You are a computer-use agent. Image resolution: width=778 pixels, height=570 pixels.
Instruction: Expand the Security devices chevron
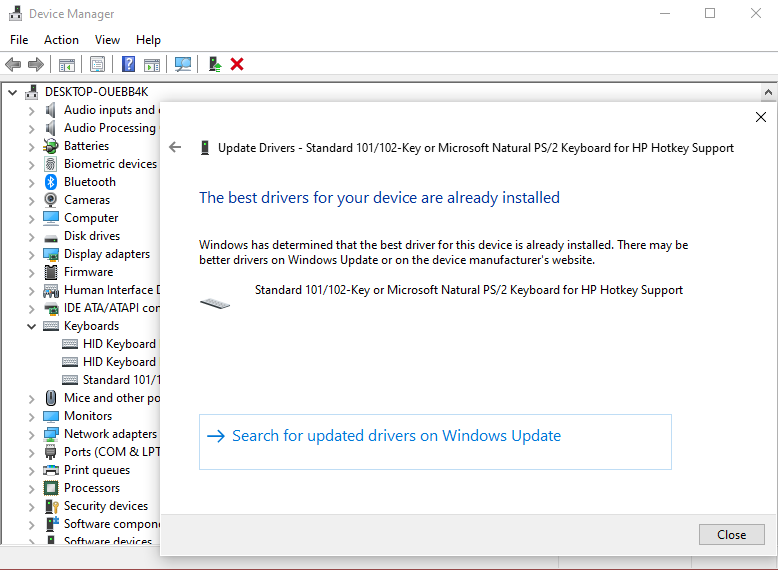31,507
